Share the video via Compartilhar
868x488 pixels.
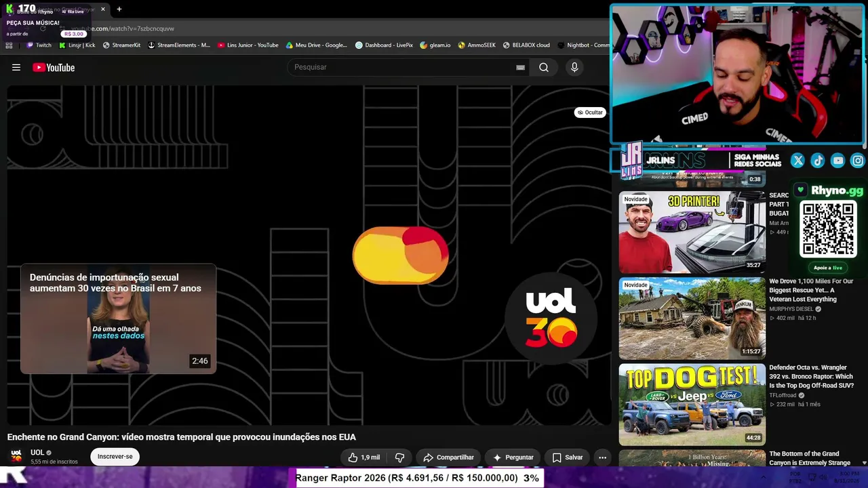(x=448, y=457)
